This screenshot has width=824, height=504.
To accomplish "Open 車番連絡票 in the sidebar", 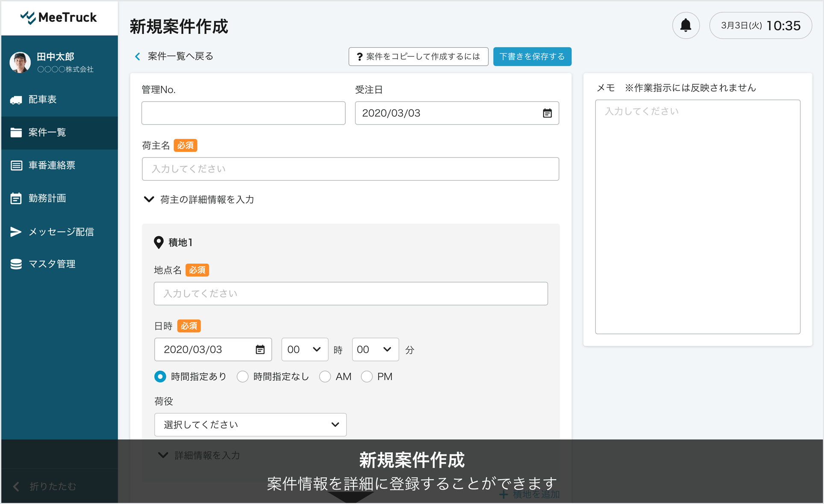I will tap(51, 165).
